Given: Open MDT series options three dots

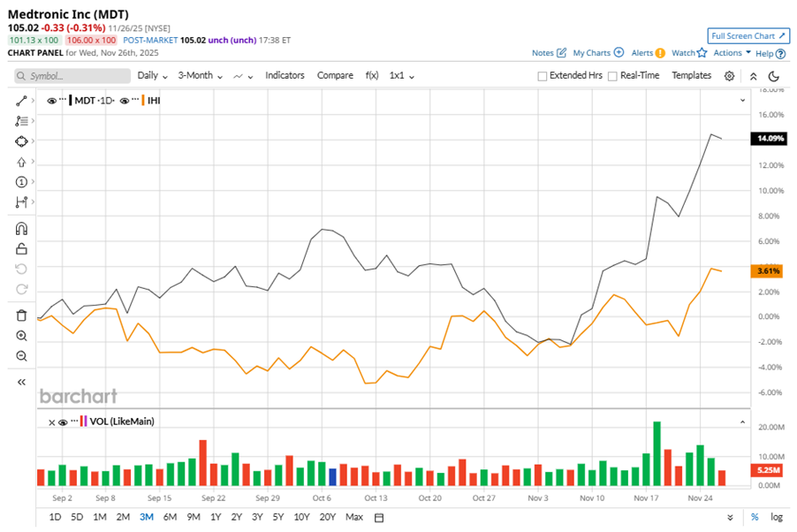Looking at the screenshot, I should pos(63,99).
